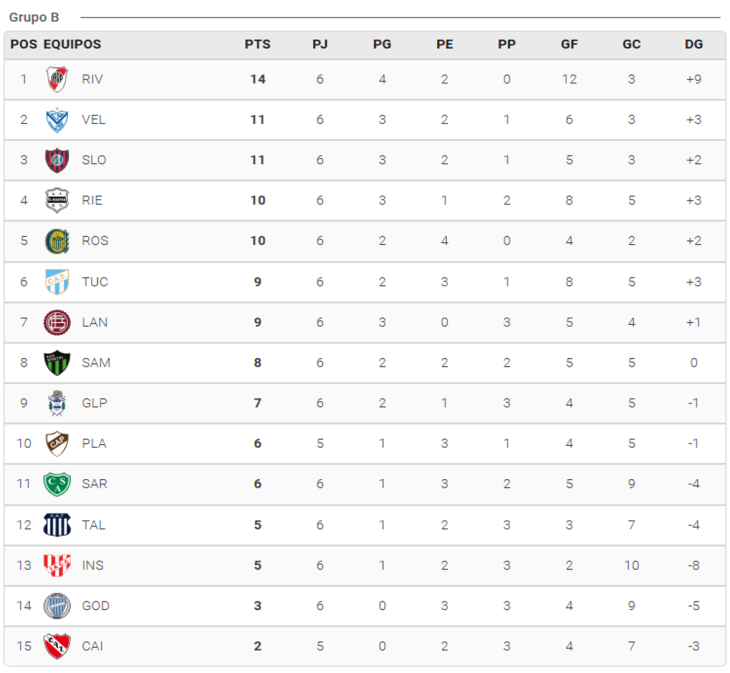The image size is (730, 673).
Task: Click the Vélez Sarsfield shield logo
Action: pyautogui.click(x=57, y=120)
